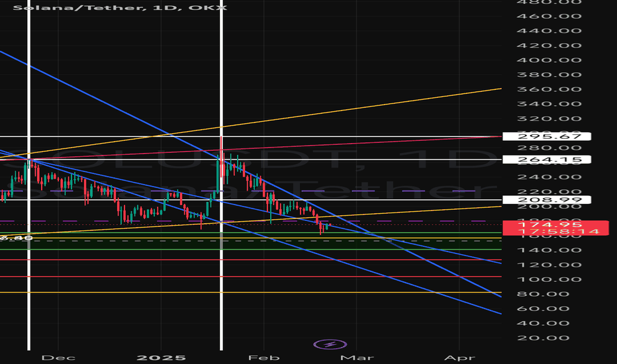Image resolution: width=617 pixels, height=364 pixels.
Task: Click the 360.00 price axis value
Action: tap(549, 89)
